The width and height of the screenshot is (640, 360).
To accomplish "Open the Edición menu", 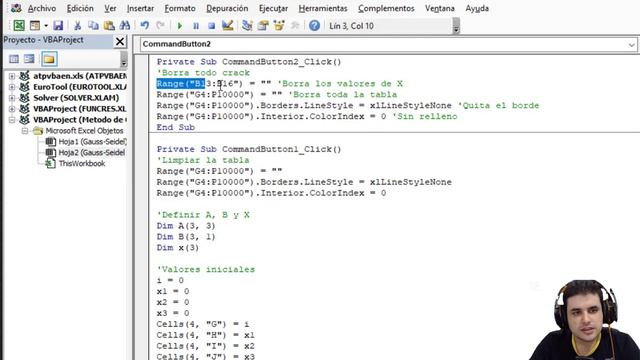I will click(80, 9).
